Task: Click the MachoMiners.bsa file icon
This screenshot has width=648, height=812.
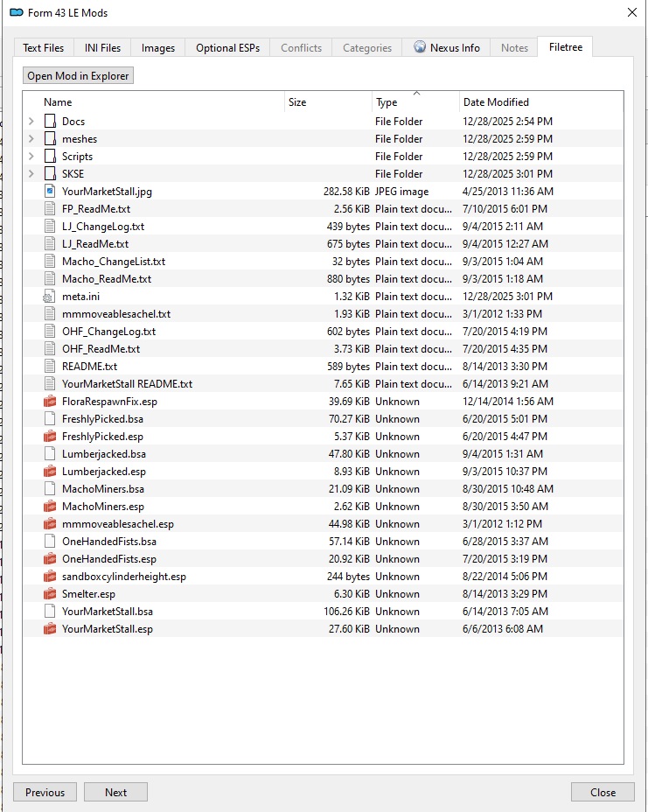Action: tap(50, 489)
